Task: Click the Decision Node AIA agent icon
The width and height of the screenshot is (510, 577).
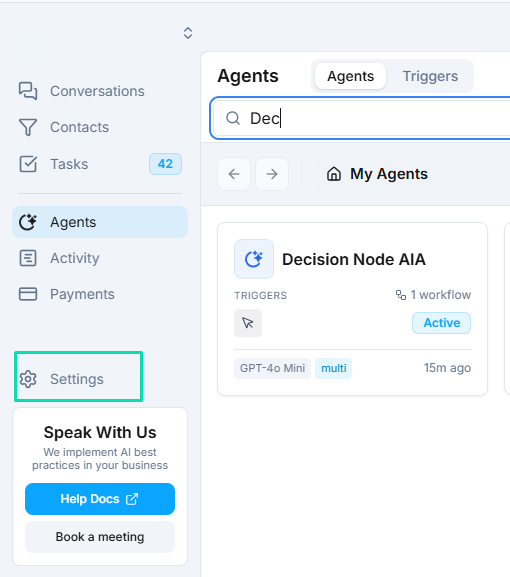Action: [x=254, y=259]
